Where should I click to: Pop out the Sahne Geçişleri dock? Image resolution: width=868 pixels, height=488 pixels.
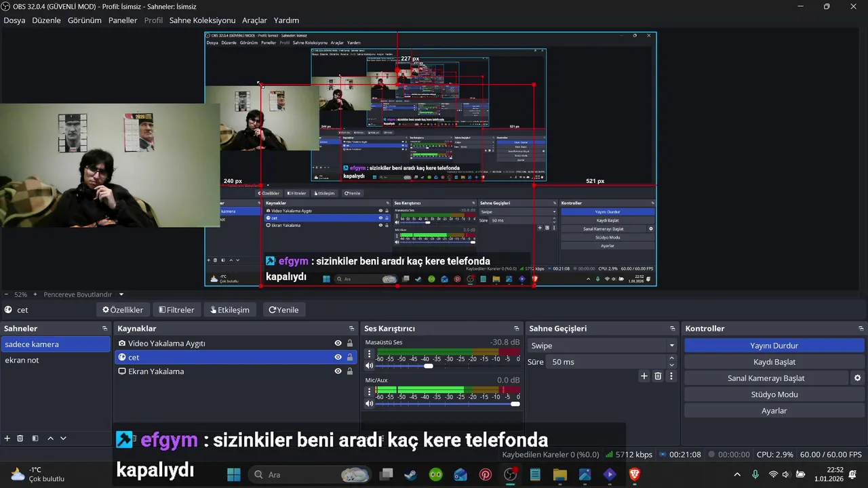(672, 329)
